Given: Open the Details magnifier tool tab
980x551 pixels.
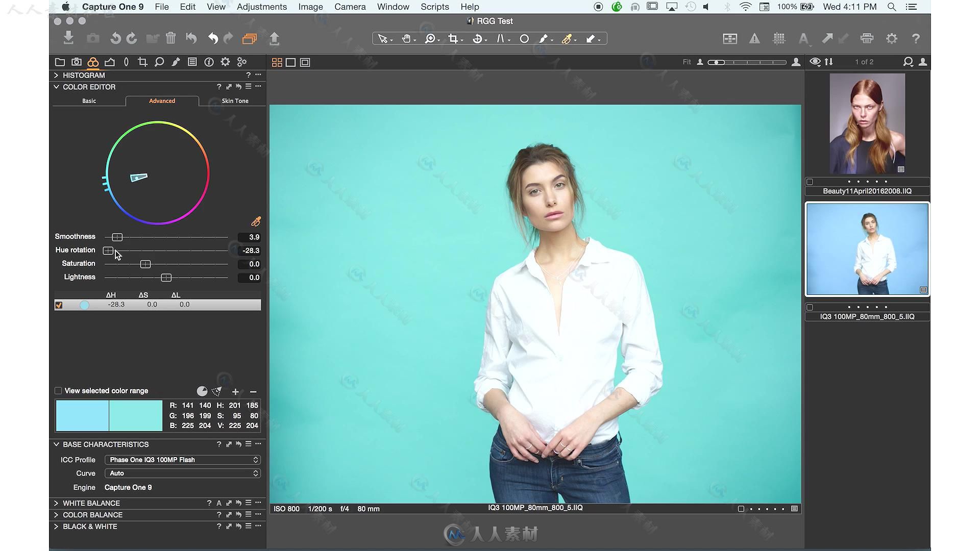Looking at the screenshot, I should (x=159, y=62).
